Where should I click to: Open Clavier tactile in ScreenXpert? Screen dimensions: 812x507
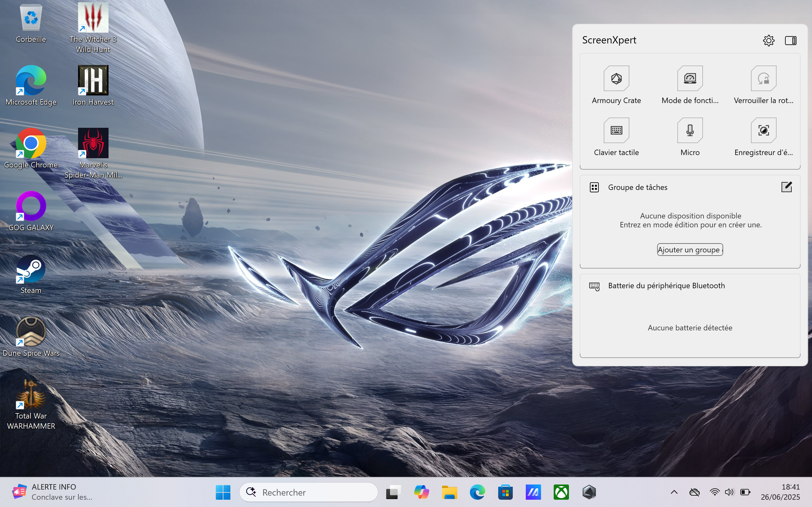pyautogui.click(x=617, y=130)
